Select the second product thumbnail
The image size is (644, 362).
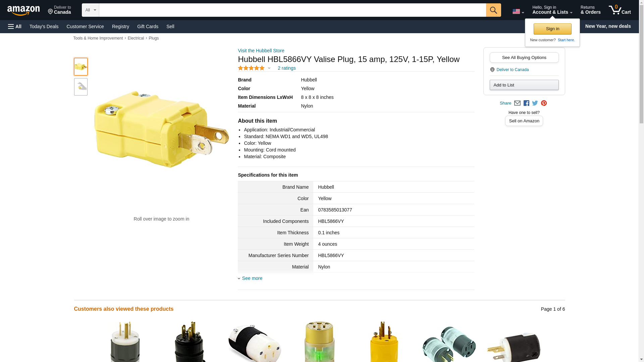(x=81, y=87)
